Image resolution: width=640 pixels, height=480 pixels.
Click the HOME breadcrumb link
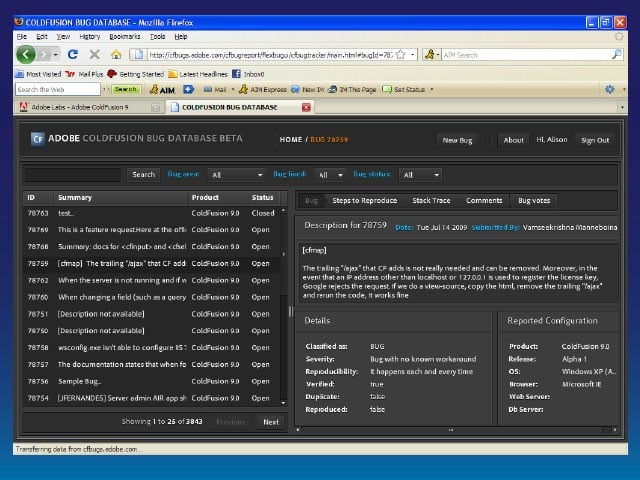(x=291, y=140)
